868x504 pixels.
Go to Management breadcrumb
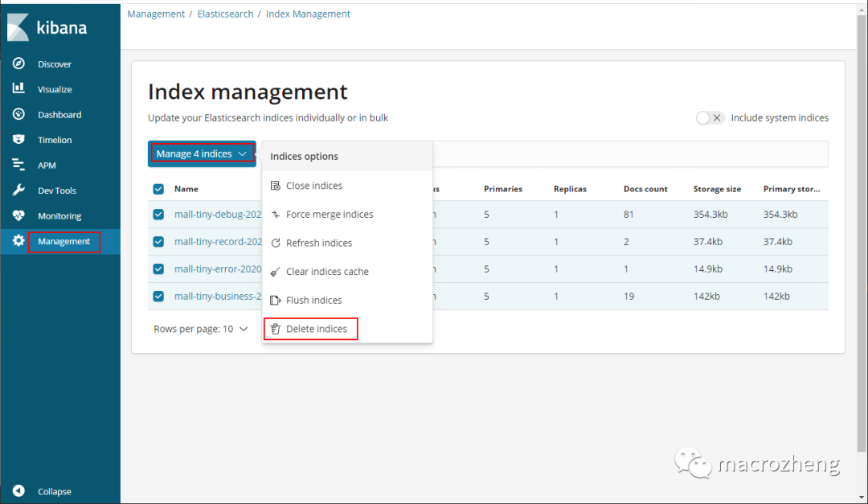click(x=156, y=14)
